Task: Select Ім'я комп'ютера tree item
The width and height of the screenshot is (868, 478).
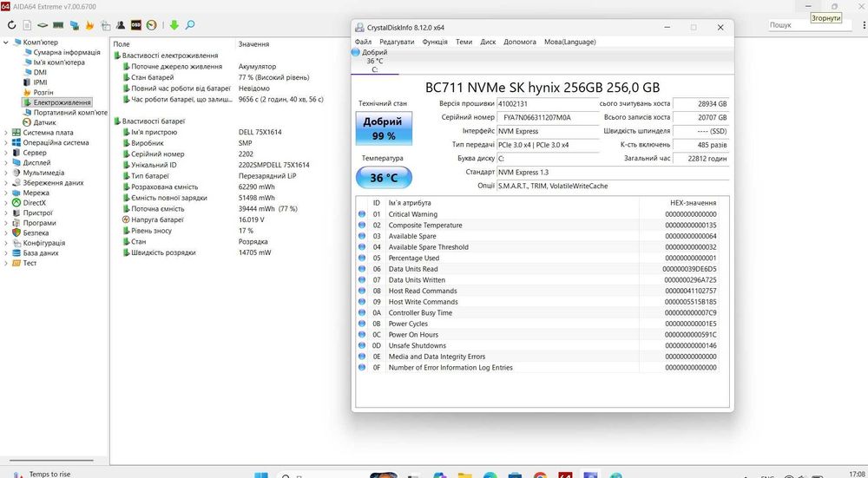Action: point(59,62)
